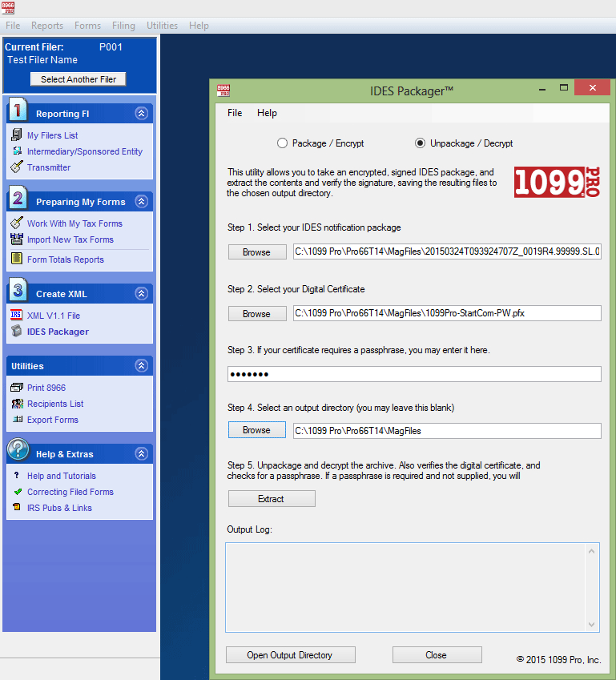Click the Print 8966 printer icon
The width and height of the screenshot is (616, 680).
click(x=17, y=387)
